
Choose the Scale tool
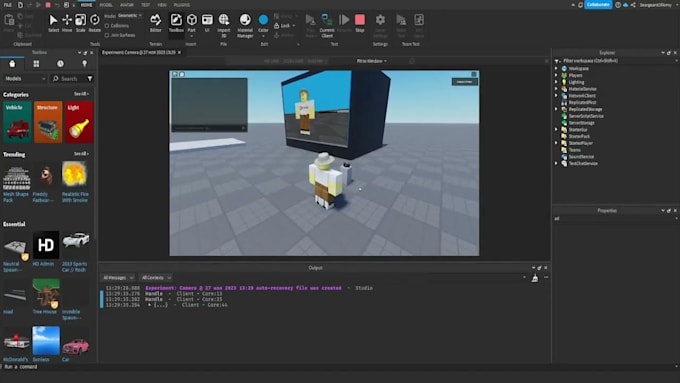pos(81,23)
